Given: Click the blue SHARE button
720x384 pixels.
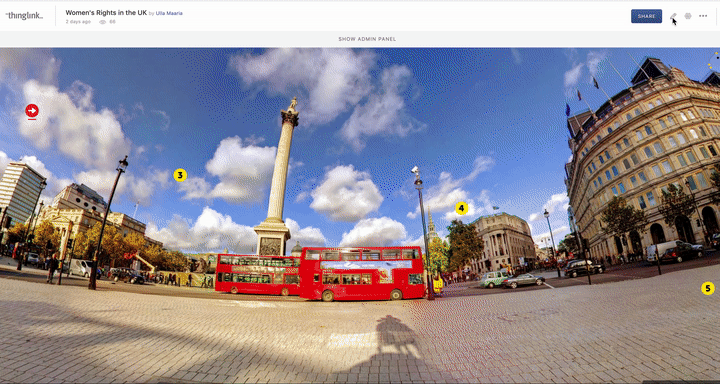Looking at the screenshot, I should [647, 16].
